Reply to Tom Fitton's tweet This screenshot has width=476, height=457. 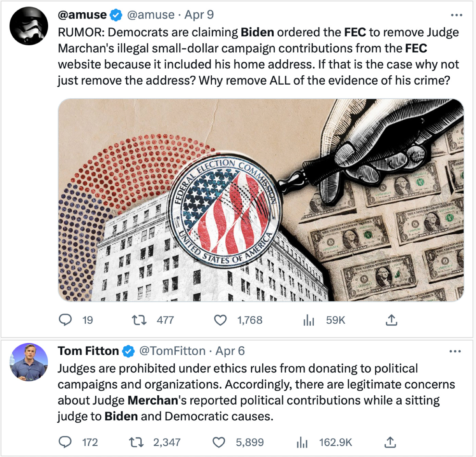point(65,442)
